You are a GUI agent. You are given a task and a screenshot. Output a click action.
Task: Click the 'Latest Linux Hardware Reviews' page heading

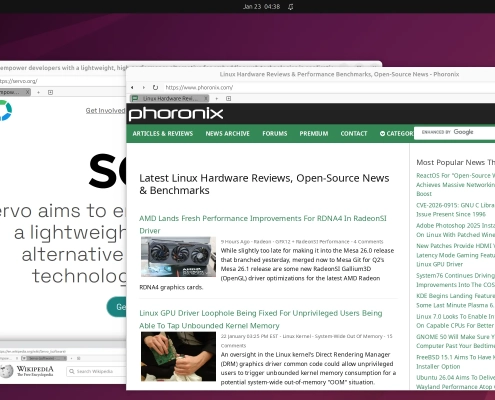point(264,184)
